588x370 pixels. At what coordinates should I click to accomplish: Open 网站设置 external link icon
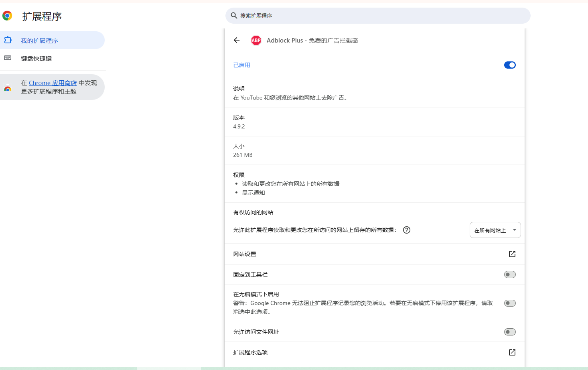(512, 254)
